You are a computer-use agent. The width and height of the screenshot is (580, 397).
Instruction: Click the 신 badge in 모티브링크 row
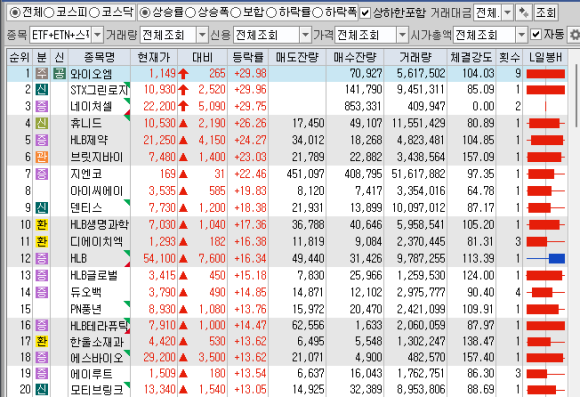pos(41,389)
